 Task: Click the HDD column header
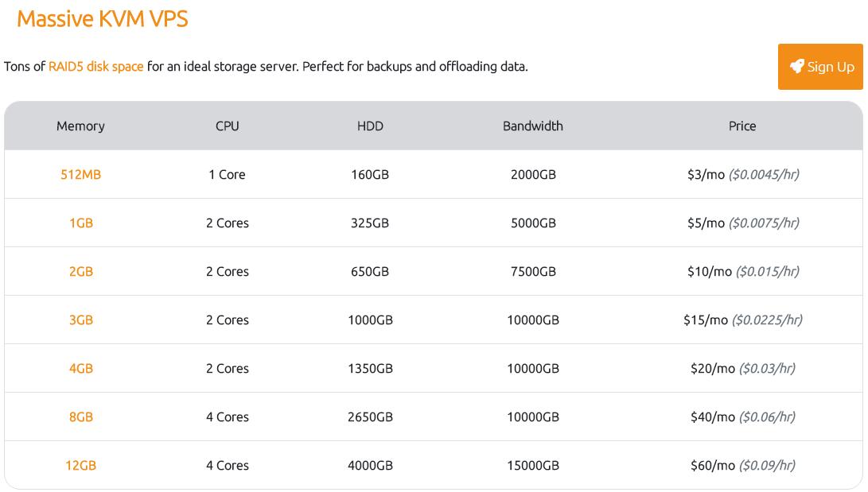pyautogui.click(x=370, y=126)
